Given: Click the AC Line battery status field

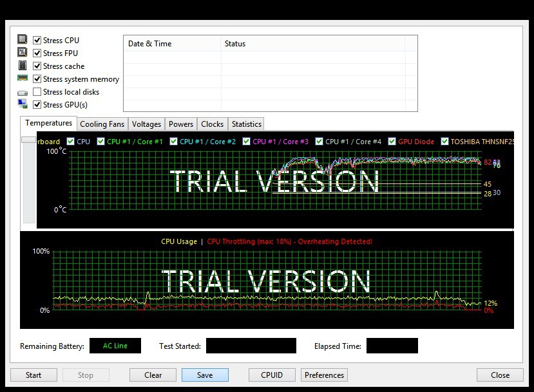Looking at the screenshot, I should [x=115, y=346].
